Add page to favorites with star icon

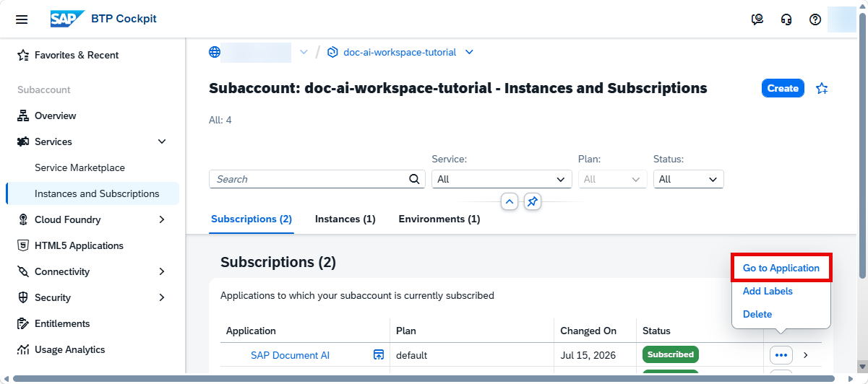[x=822, y=88]
